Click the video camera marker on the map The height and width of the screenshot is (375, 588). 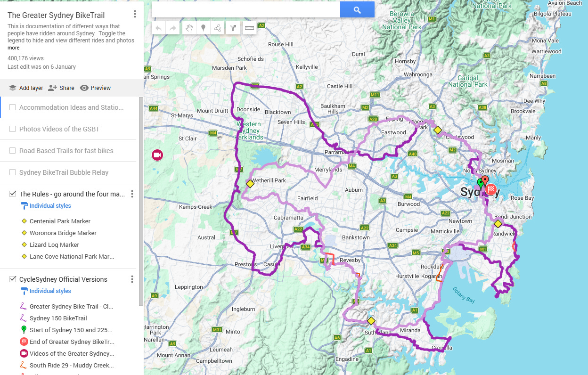pos(157,155)
